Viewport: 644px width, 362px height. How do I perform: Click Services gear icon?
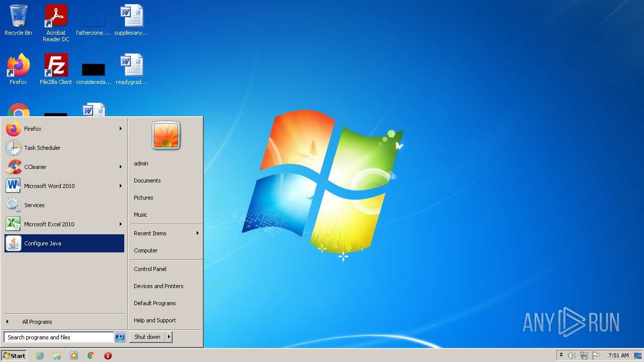click(14, 205)
